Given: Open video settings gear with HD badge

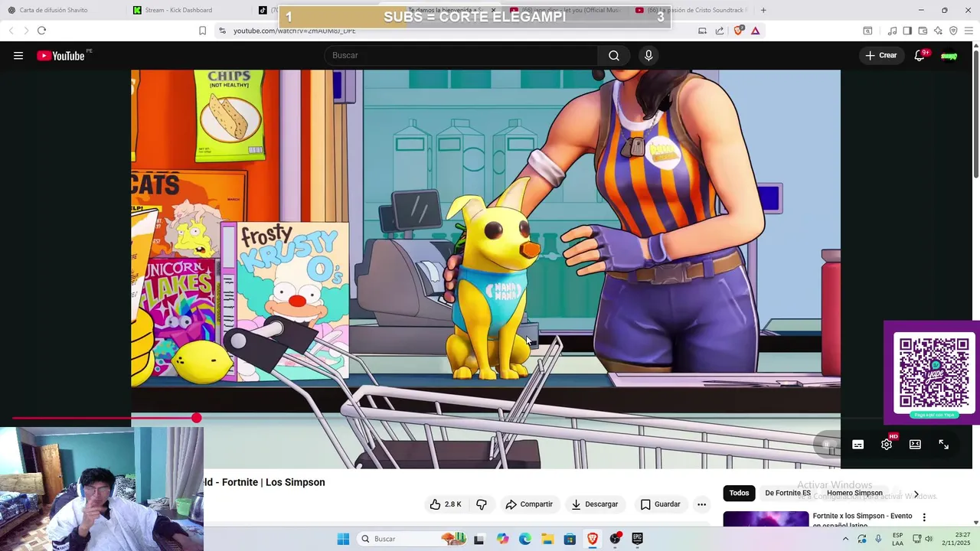Looking at the screenshot, I should coord(887,444).
